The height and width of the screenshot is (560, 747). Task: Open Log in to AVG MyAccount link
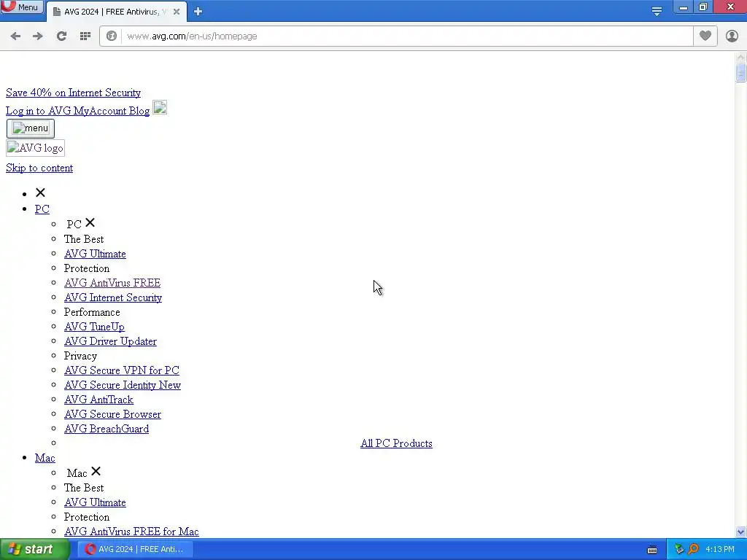pyautogui.click(x=65, y=111)
